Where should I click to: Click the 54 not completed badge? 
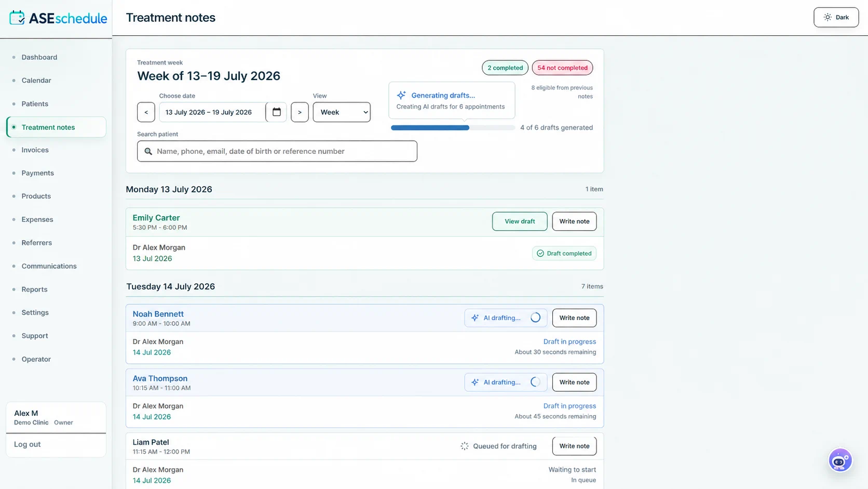[x=562, y=68]
